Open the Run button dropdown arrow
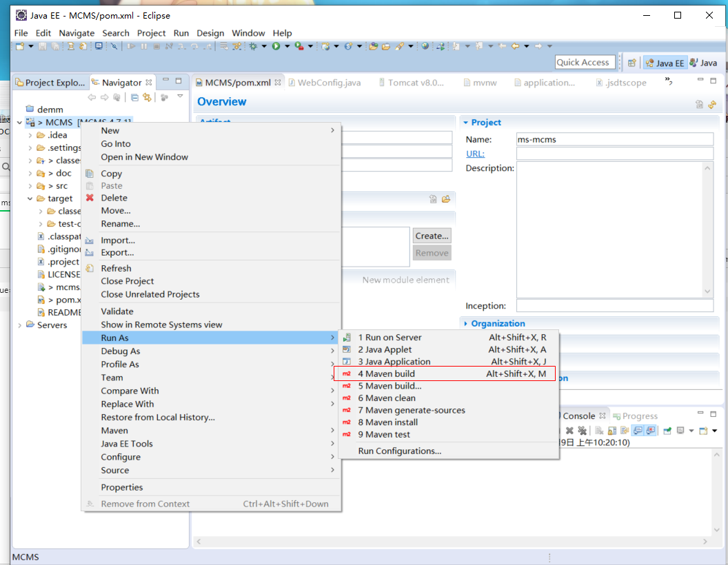Viewport: 728px width, 565px height. point(287,46)
